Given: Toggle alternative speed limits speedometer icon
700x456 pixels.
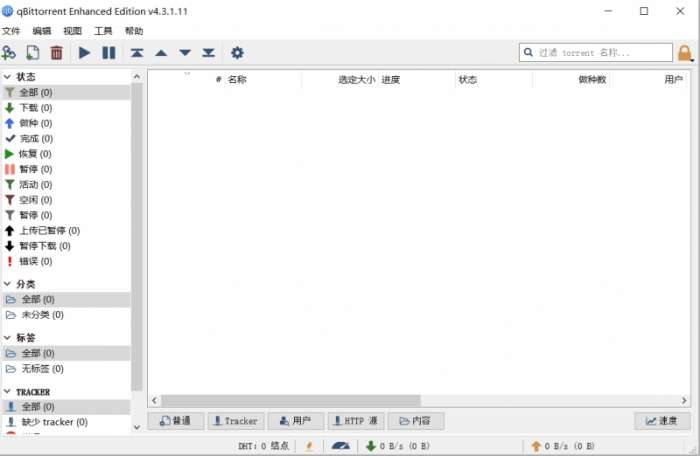Looking at the screenshot, I should tap(341, 446).
